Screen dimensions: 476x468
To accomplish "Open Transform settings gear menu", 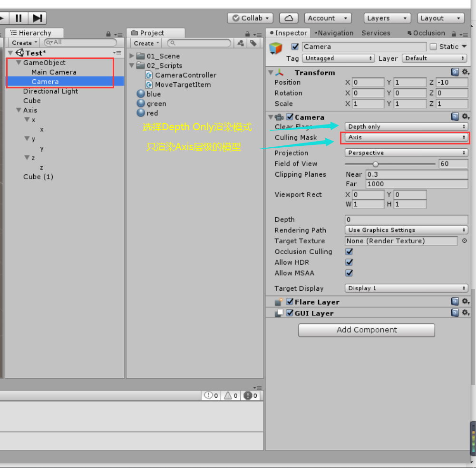I will 465,72.
